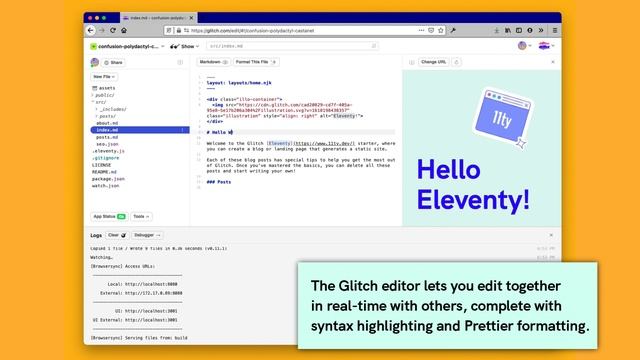The image size is (640, 360).
Task: Open .eleventy.js file
Action: coord(108,151)
